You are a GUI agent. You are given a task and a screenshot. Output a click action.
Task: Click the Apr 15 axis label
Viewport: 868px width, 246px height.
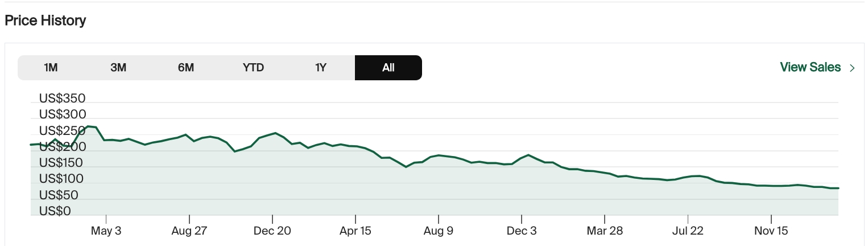[356, 231]
